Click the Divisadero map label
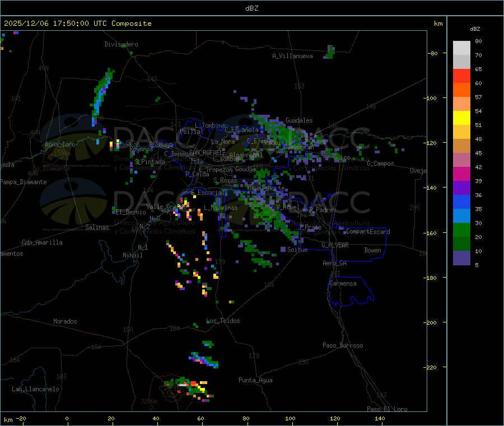This screenshot has width=504, height=426. pos(121,44)
